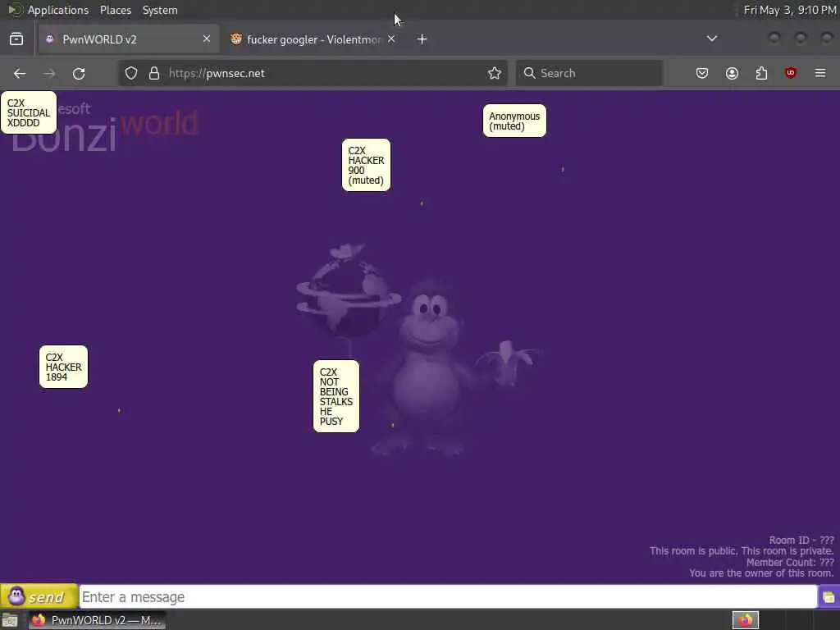Click the clock showing Fri May 3
840x630 pixels.
(x=790, y=10)
